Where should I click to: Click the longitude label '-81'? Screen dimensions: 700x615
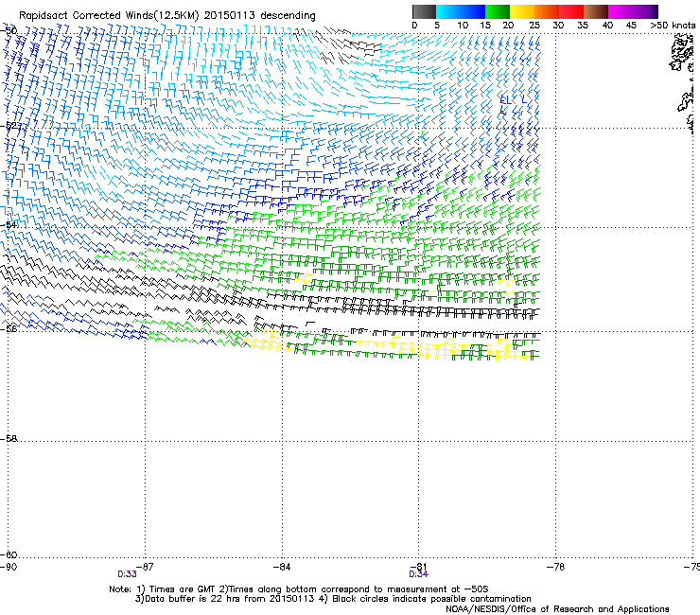pos(418,567)
